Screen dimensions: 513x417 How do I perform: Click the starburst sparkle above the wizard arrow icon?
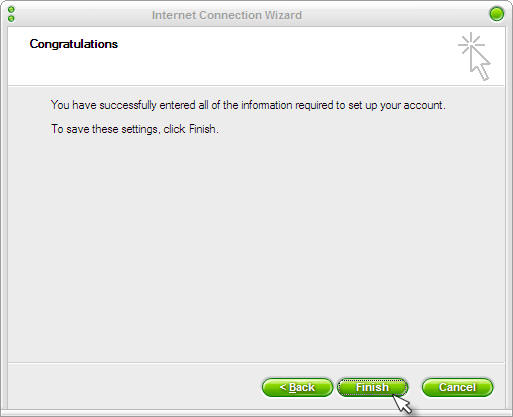click(x=471, y=43)
